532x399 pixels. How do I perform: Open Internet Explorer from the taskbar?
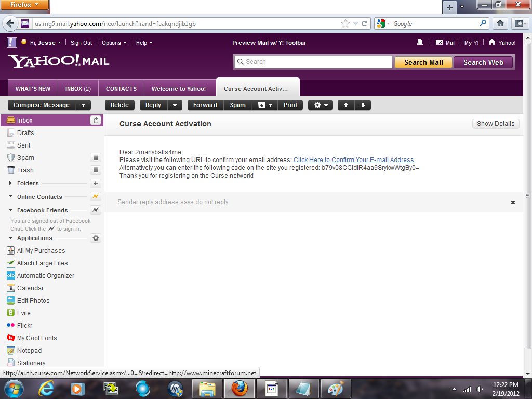tap(46, 389)
